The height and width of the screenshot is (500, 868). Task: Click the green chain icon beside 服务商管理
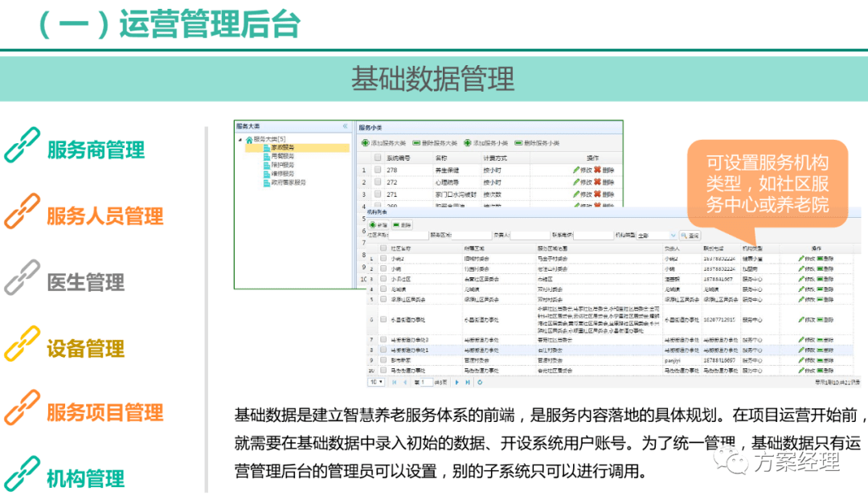(22, 145)
